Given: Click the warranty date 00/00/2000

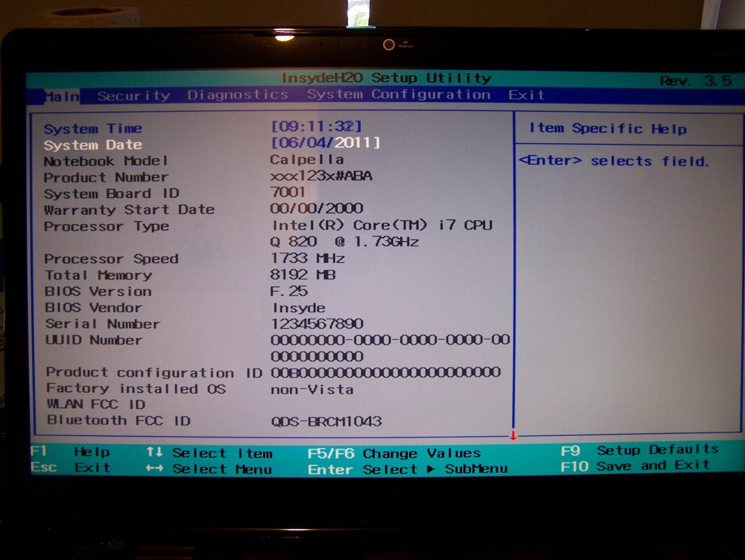Looking at the screenshot, I should (x=317, y=209).
